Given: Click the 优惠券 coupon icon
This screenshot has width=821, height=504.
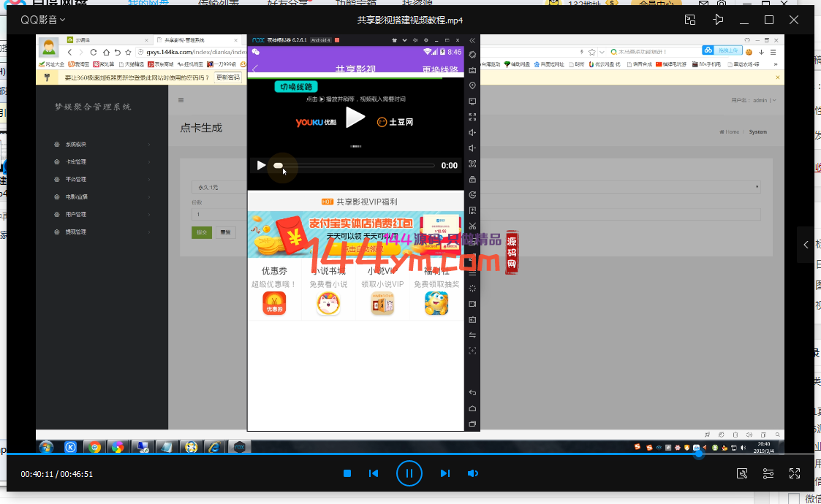Looking at the screenshot, I should point(274,304).
